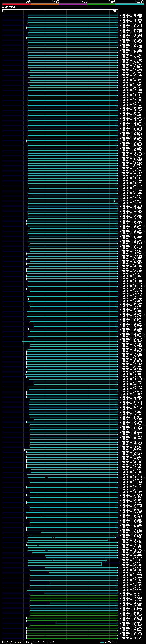Click the alignment bar for UniRef100_C0HE21
The width and height of the screenshot is (146, 644).
(x=71, y=201)
